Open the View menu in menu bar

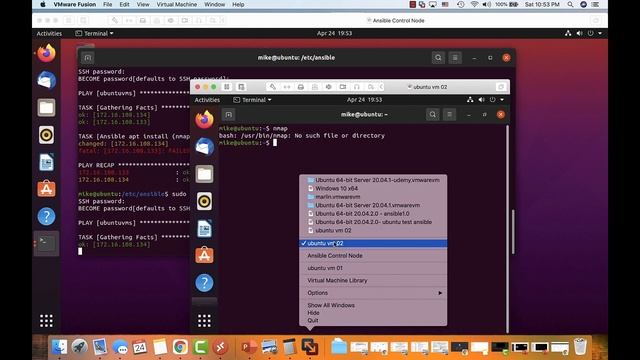[142, 4]
